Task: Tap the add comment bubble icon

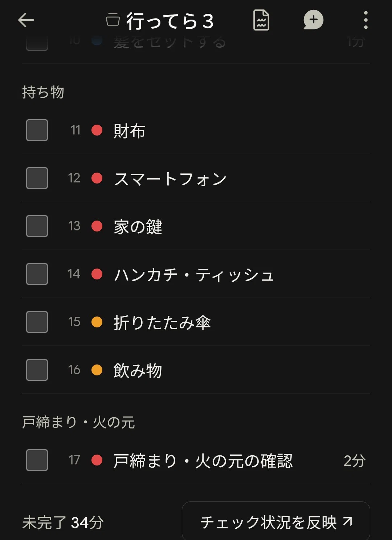Action: 313,20
